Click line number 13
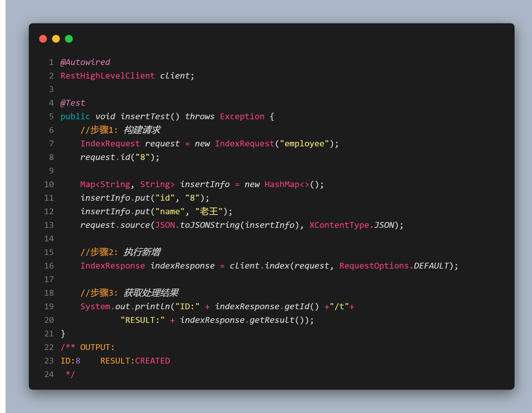 pyautogui.click(x=49, y=225)
